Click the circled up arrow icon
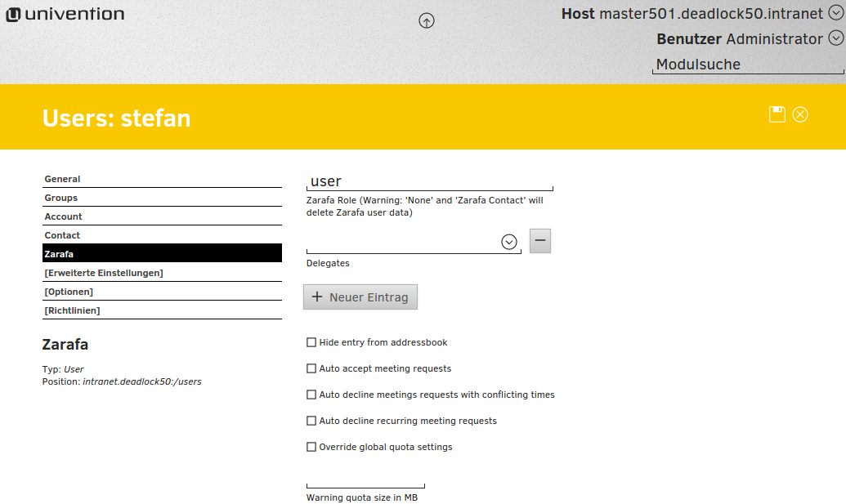This screenshot has width=846, height=504. point(426,21)
